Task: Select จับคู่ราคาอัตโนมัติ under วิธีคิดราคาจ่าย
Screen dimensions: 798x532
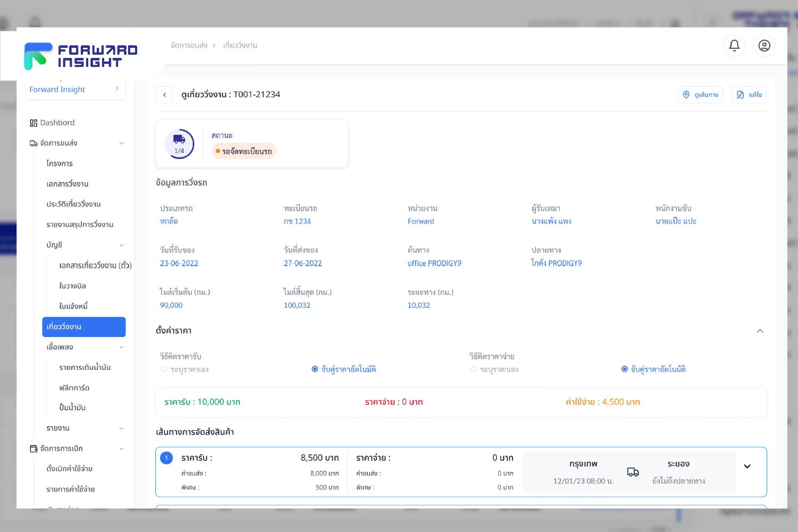Action: [625, 369]
